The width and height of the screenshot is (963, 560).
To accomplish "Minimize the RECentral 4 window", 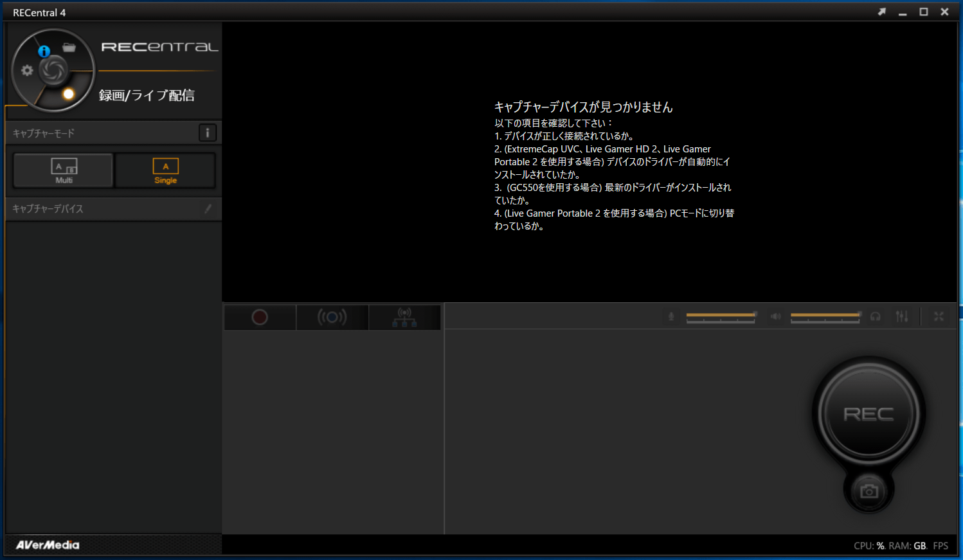I will (x=903, y=12).
